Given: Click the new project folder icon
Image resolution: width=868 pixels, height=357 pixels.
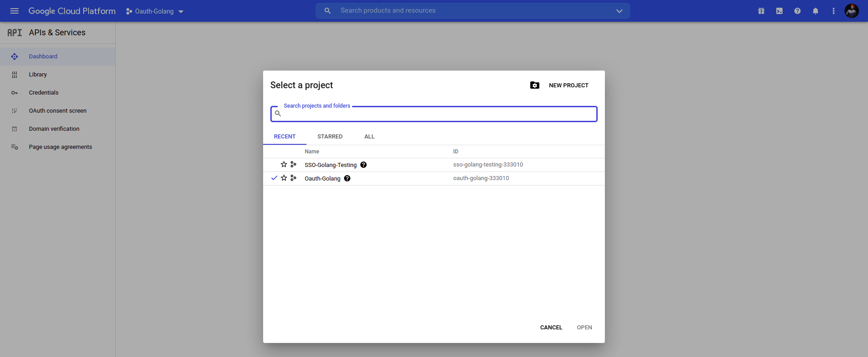Looking at the screenshot, I should pos(535,85).
